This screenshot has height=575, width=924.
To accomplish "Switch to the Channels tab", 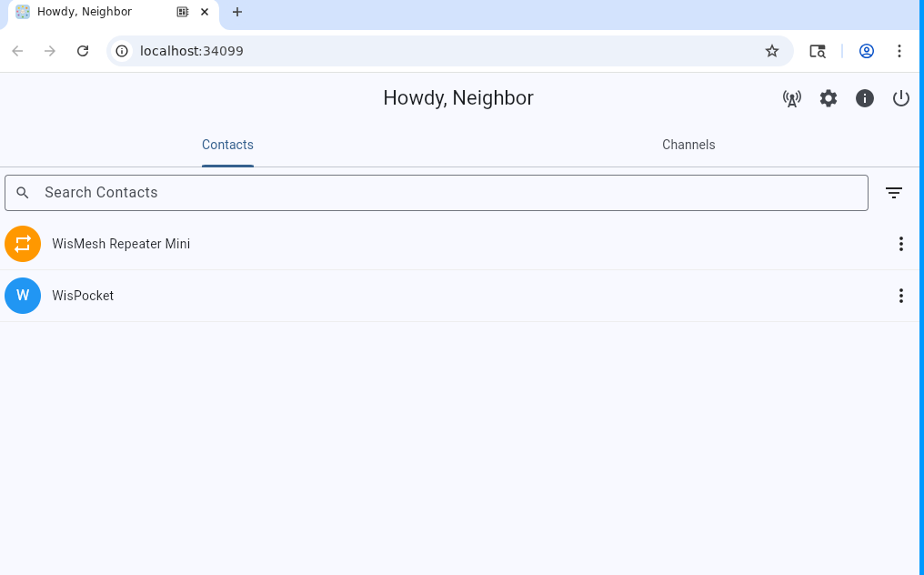I will click(688, 145).
